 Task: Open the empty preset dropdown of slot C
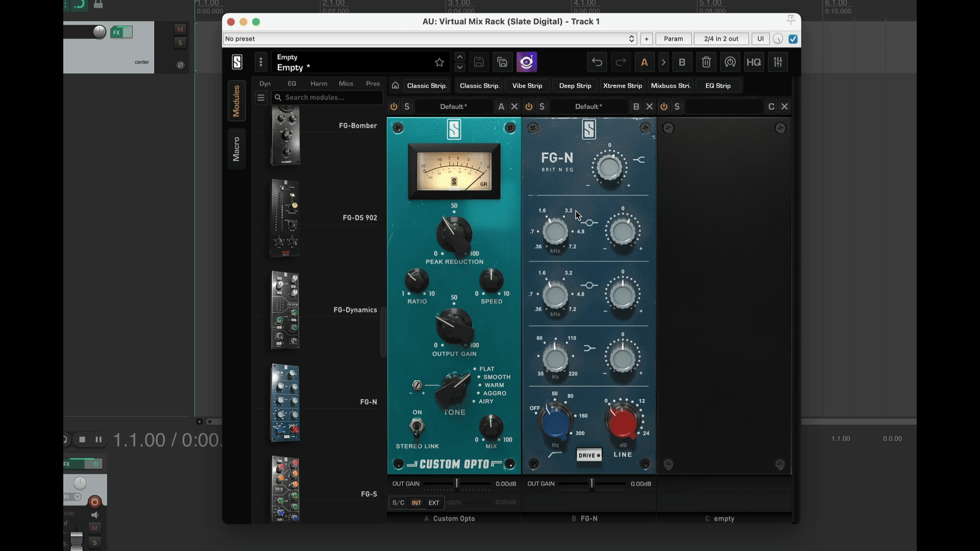(x=724, y=107)
